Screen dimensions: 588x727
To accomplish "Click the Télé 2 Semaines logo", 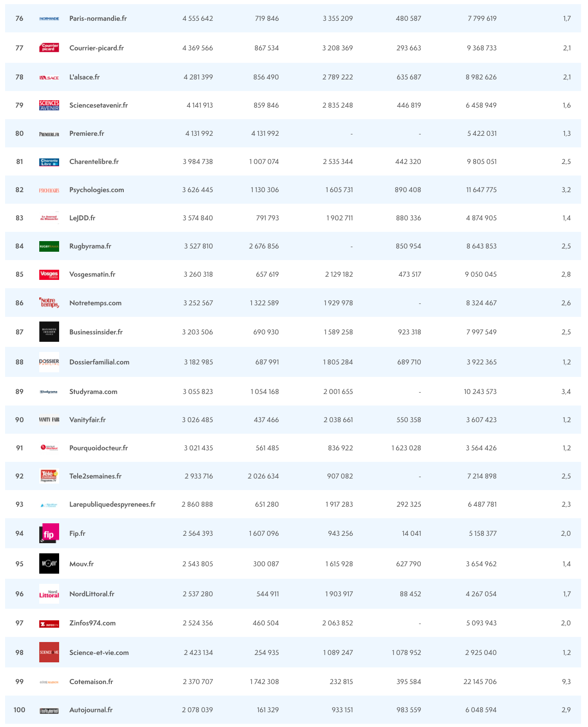I will 49,476.
